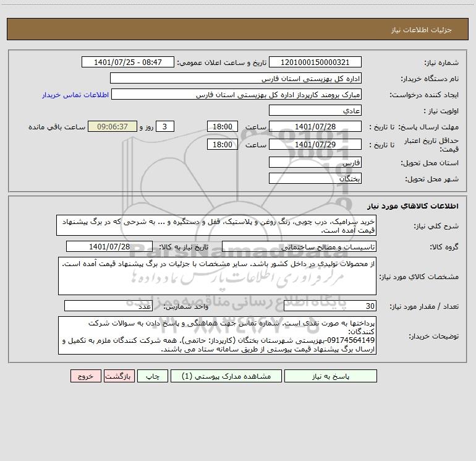Click label اولویت نیاز
This screenshot has height=461, width=476.
pyautogui.click(x=441, y=111)
